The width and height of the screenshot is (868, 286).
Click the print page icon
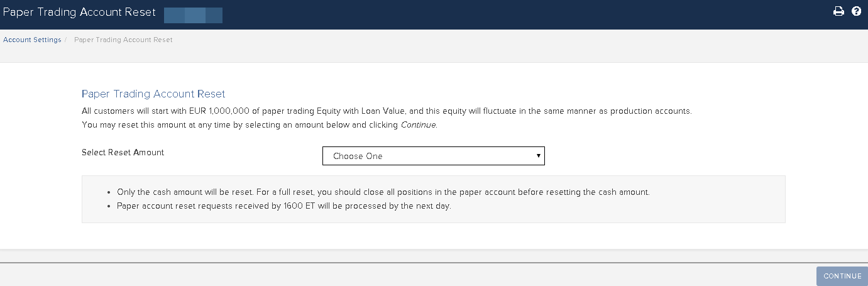coord(838,11)
